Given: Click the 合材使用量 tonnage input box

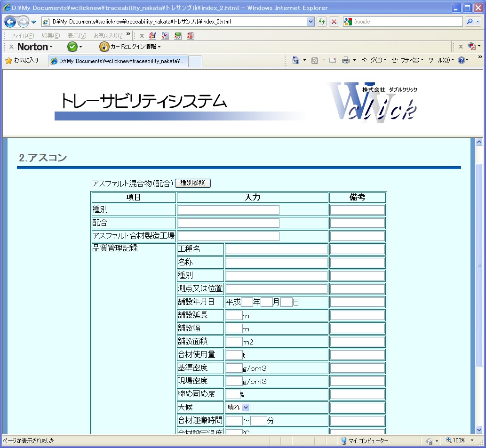Looking at the screenshot, I should pyautogui.click(x=234, y=355).
